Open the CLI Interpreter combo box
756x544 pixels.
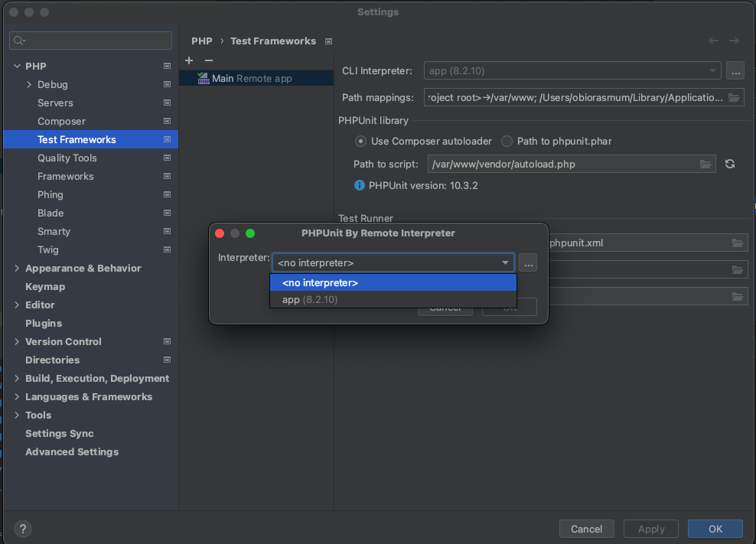pos(572,71)
